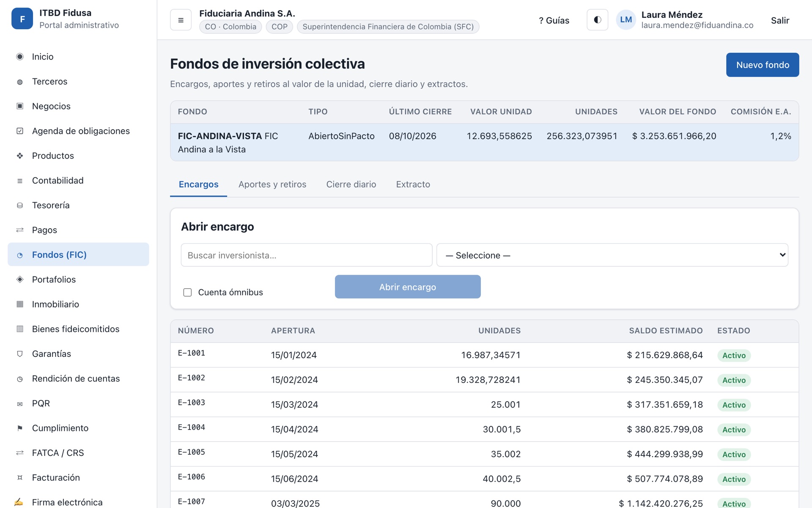Click the Facturación sidebar icon
Screen dimensions: 812x508
[20, 478]
